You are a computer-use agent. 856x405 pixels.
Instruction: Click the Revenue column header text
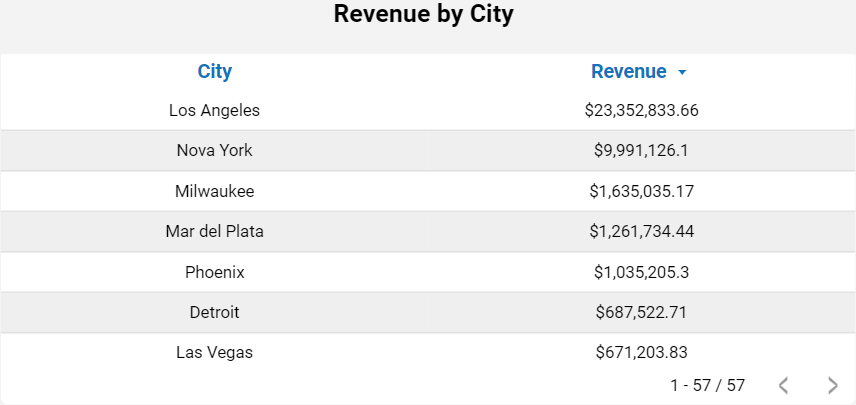point(628,71)
